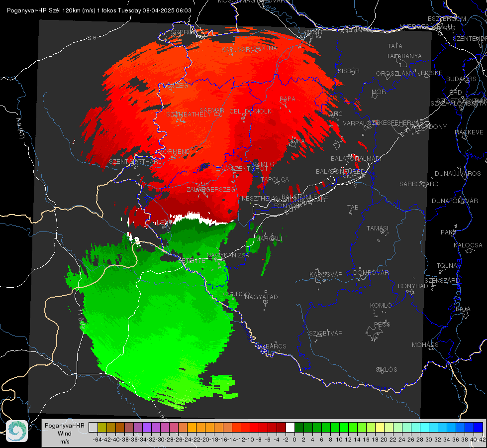Screen dimensions: 487x448
Task: Click the -64 legend value
Action: (97, 440)
